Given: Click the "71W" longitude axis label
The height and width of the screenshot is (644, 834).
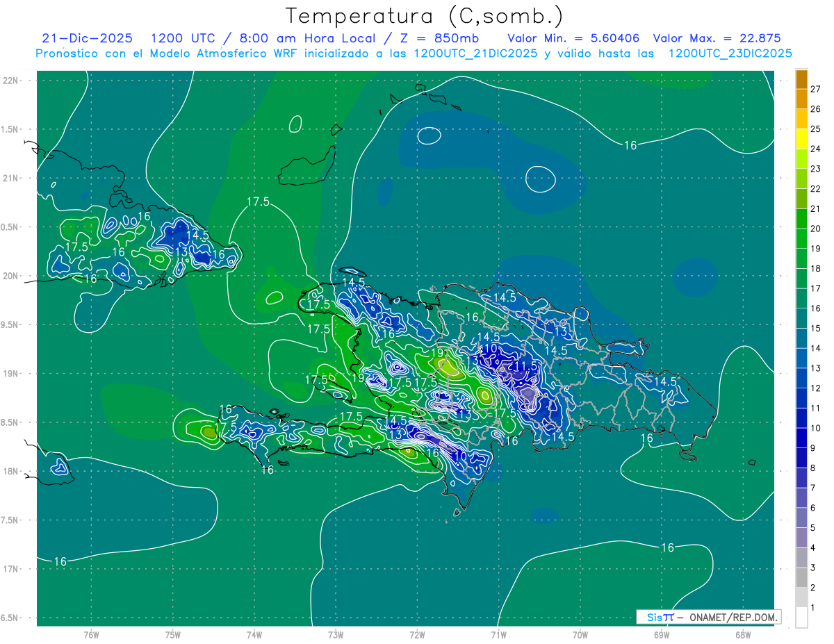Looking at the screenshot, I should 498,634.
